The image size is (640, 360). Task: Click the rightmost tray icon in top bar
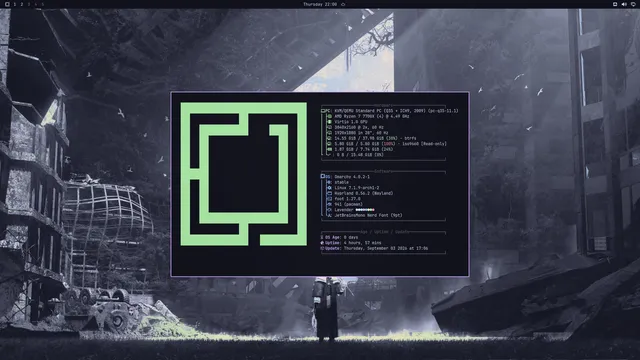click(x=633, y=4)
